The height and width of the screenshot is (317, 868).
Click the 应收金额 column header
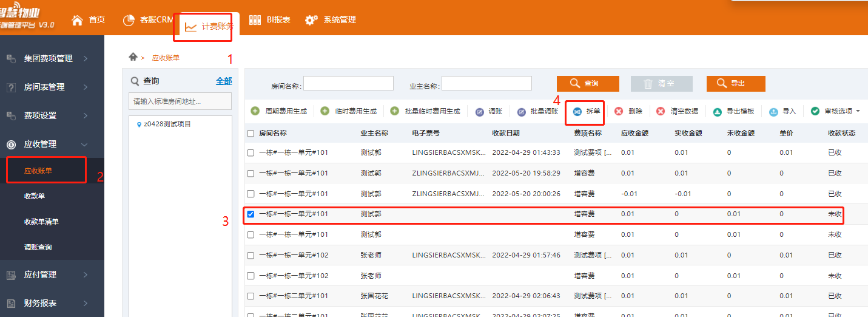click(635, 133)
